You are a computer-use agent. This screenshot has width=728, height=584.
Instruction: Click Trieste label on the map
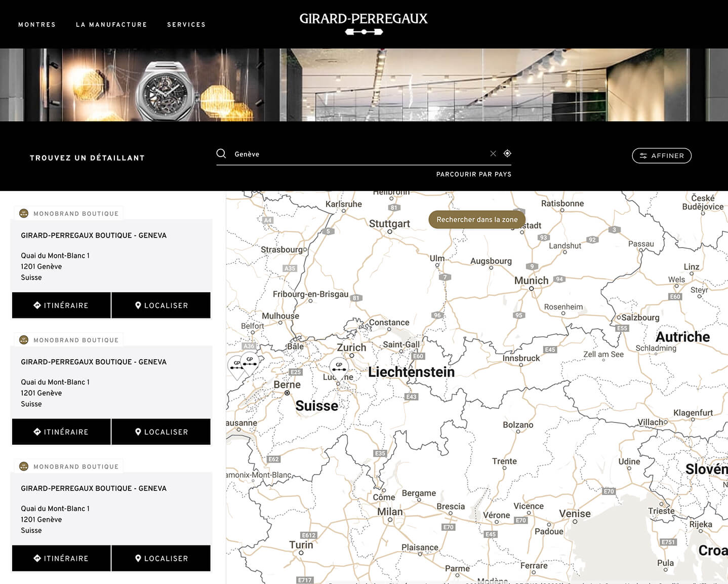pyautogui.click(x=661, y=511)
